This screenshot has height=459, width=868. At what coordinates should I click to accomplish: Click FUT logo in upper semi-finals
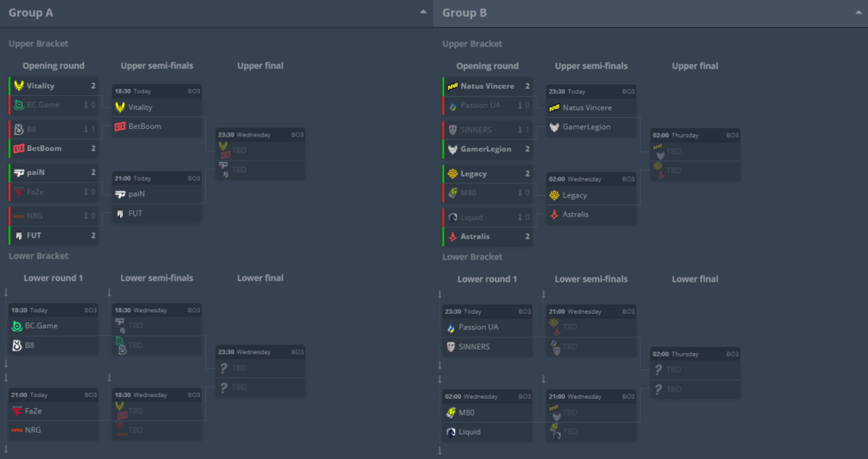(x=120, y=214)
